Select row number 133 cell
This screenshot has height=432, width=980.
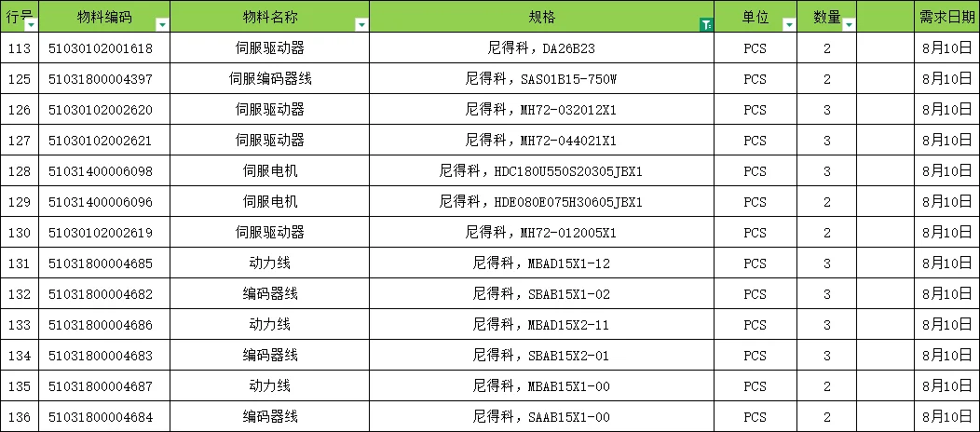[20, 325]
